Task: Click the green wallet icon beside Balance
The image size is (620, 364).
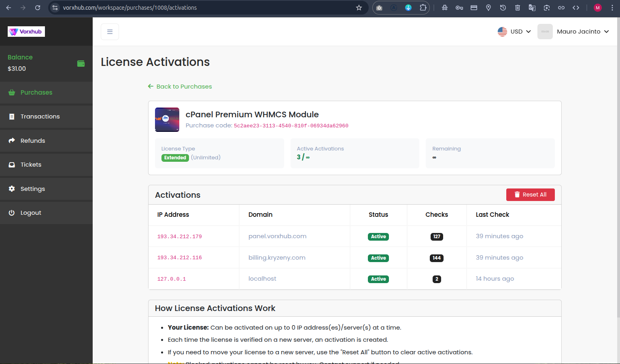Action: pos(81,63)
